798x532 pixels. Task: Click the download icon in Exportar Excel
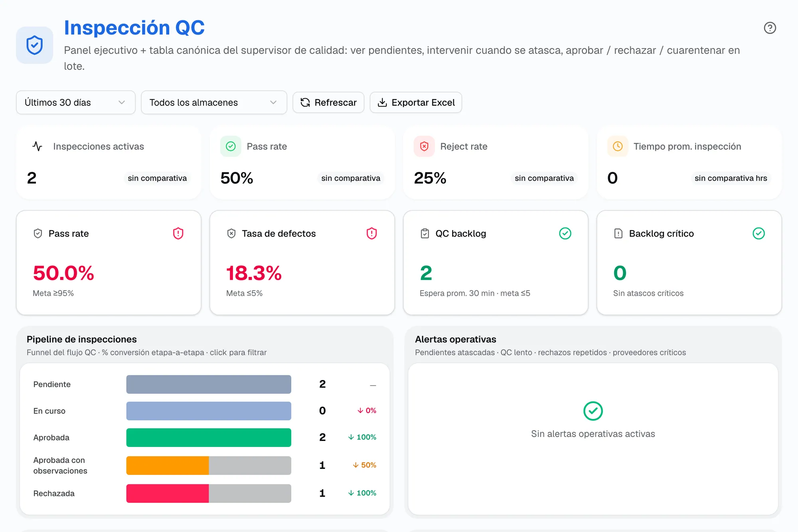coord(382,103)
